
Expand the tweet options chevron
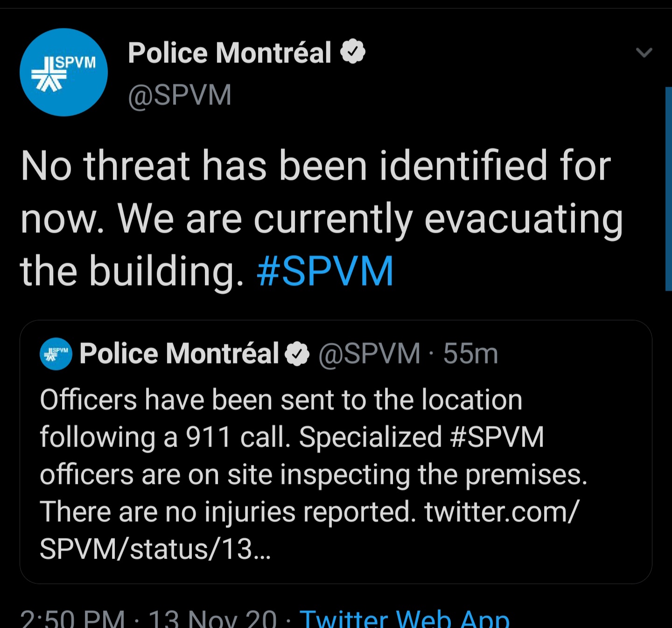(x=644, y=52)
